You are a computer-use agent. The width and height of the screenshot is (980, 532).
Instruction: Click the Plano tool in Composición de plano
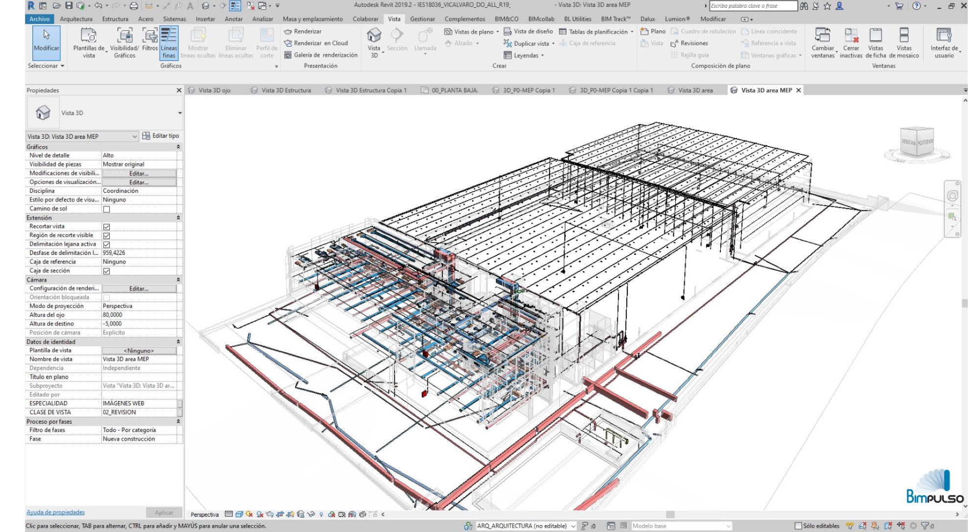pos(653,31)
